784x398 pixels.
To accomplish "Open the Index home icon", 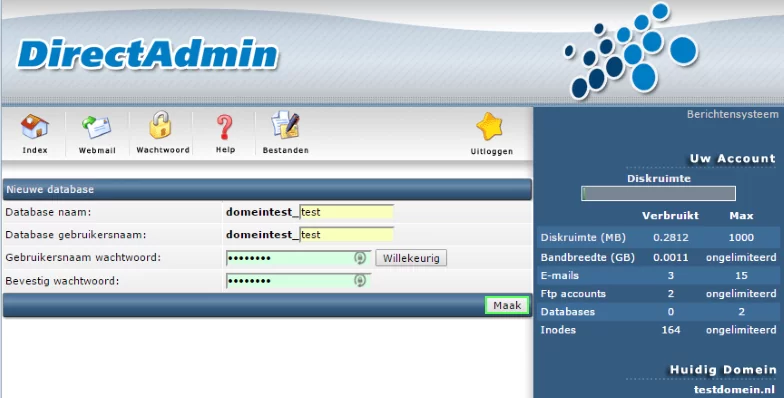I will coord(34,127).
